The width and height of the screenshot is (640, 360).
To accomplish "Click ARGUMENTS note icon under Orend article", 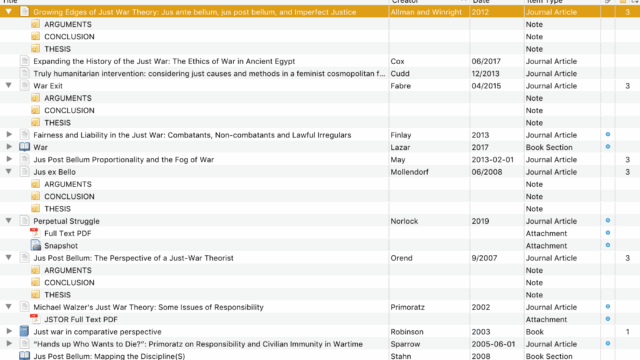I will 36,270.
